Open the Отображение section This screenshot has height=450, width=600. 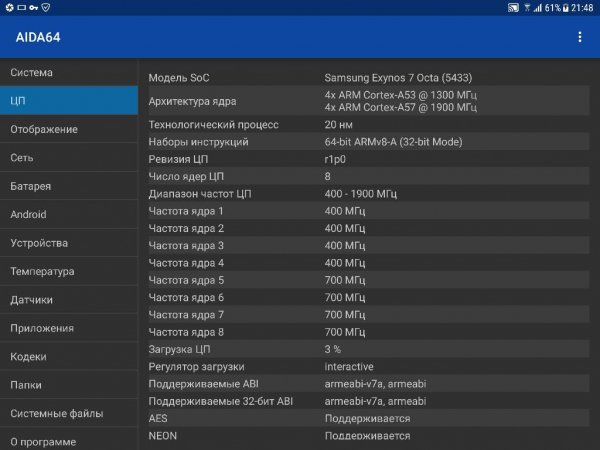coord(69,129)
